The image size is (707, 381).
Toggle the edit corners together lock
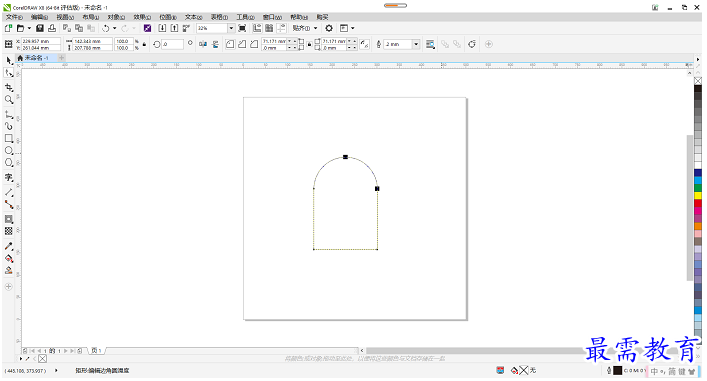pos(309,44)
